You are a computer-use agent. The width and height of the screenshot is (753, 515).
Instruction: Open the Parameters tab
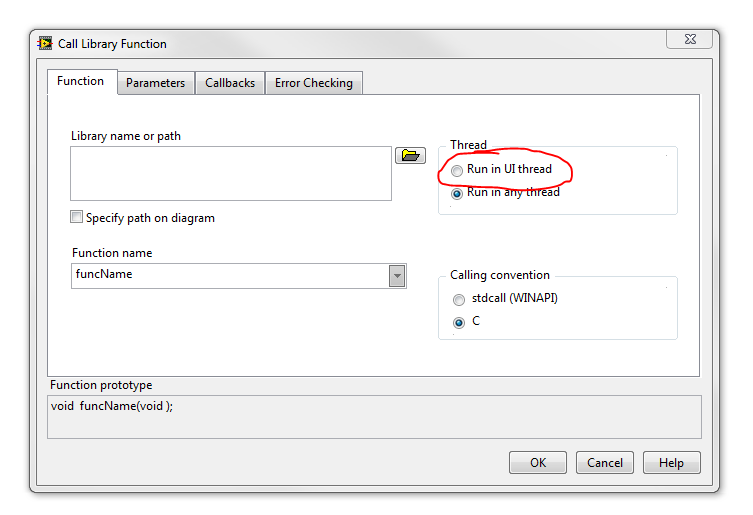click(155, 83)
